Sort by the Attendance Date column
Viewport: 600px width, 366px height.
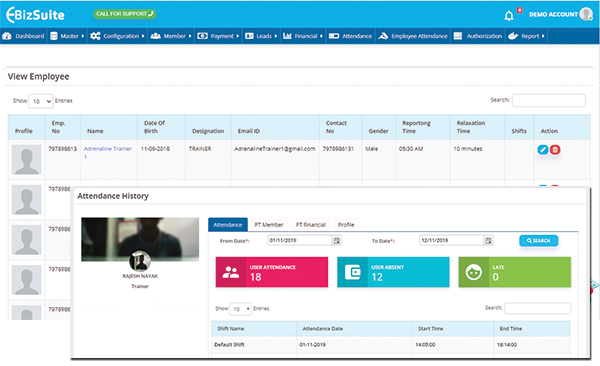pyautogui.click(x=354, y=328)
